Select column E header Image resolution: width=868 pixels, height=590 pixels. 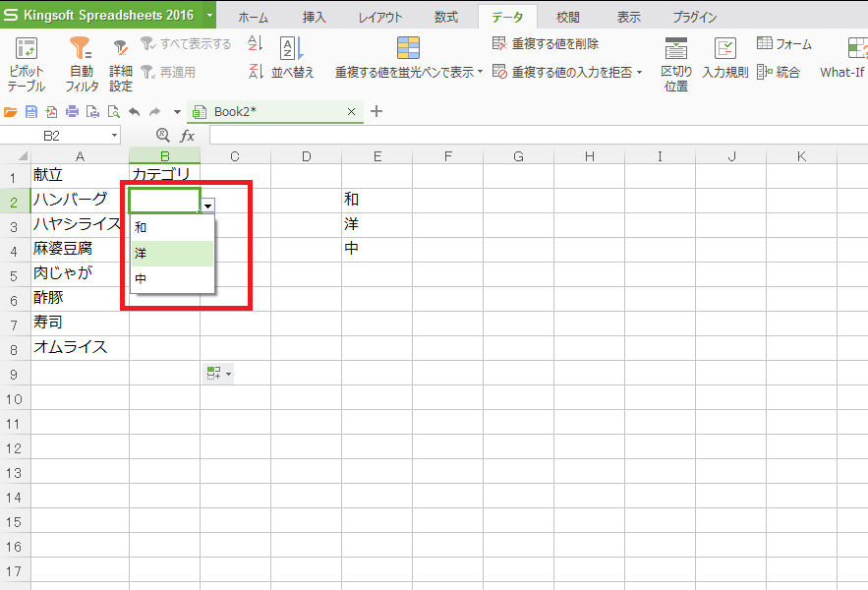[x=376, y=156]
